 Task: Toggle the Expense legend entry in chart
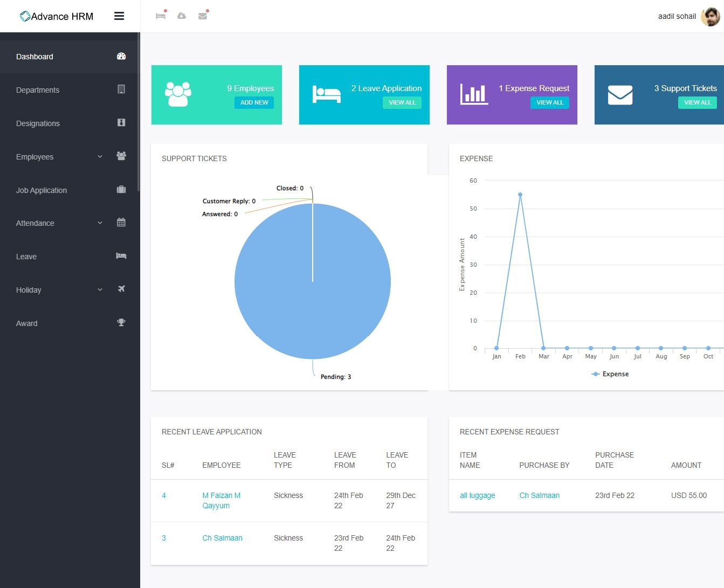tap(610, 374)
